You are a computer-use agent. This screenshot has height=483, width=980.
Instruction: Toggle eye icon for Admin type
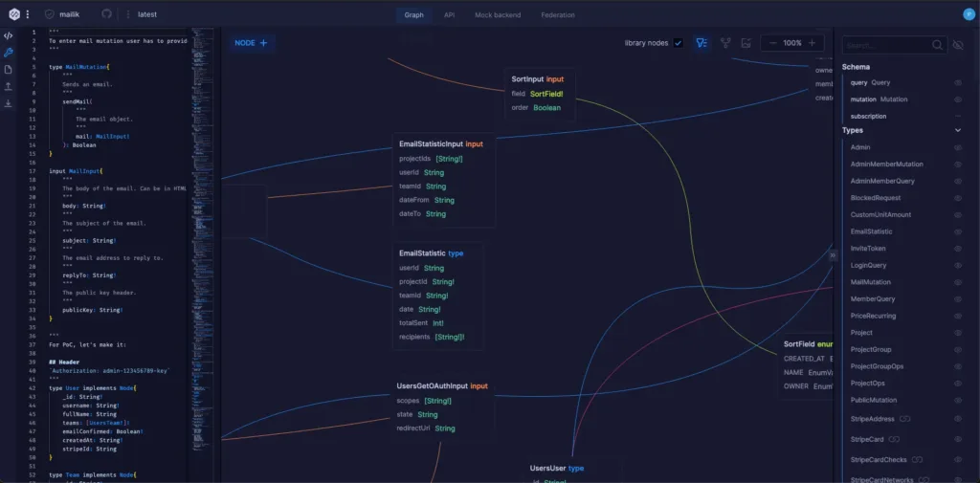(957, 147)
